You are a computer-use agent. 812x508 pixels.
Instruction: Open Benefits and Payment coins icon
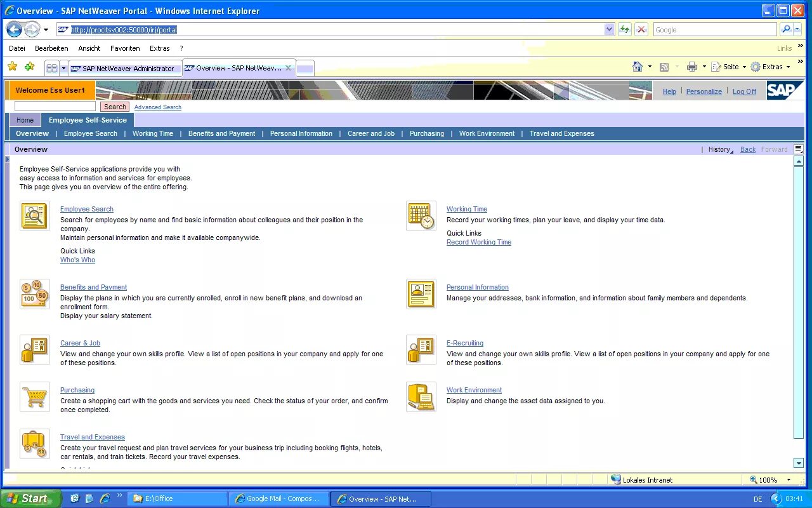coord(34,294)
